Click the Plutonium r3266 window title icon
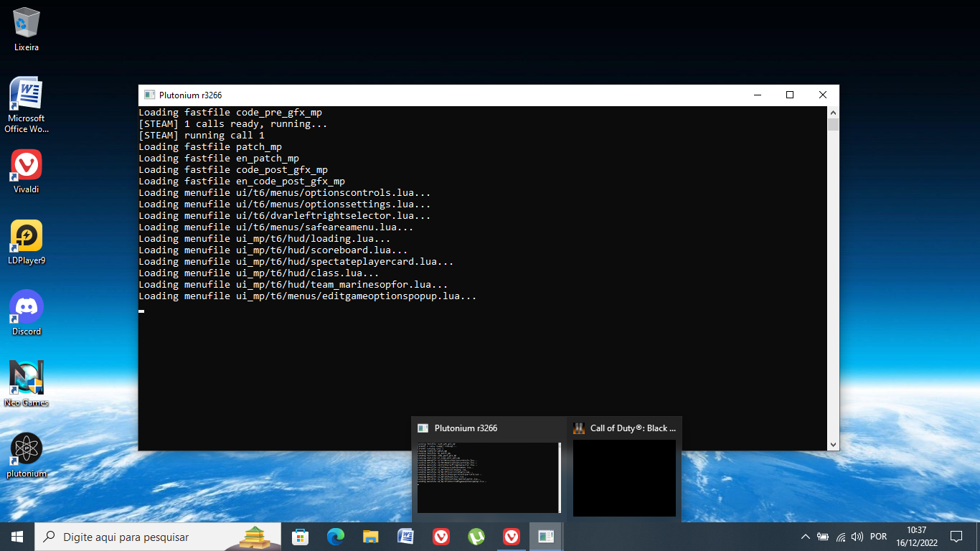Image resolution: width=980 pixels, height=551 pixels. [149, 95]
